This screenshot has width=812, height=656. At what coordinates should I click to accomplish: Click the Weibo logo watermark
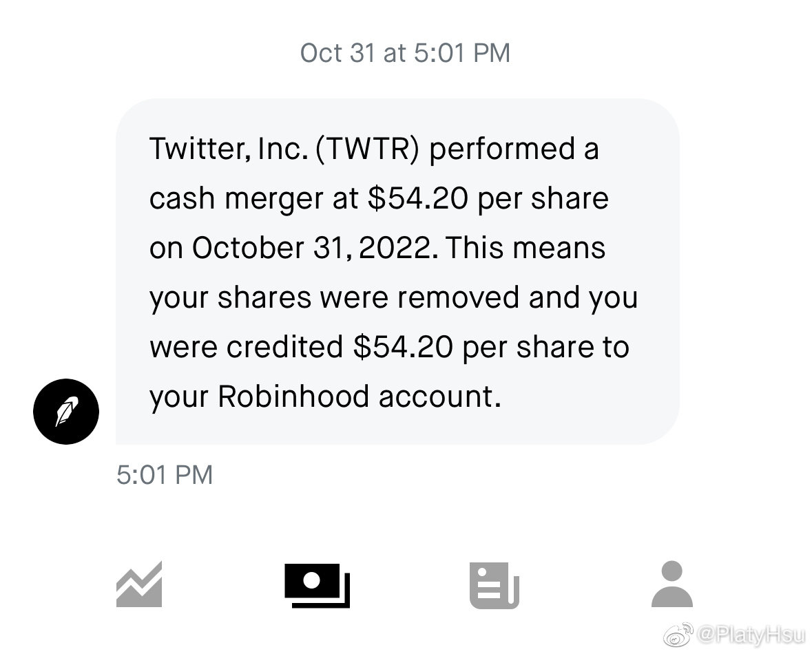coord(677,637)
